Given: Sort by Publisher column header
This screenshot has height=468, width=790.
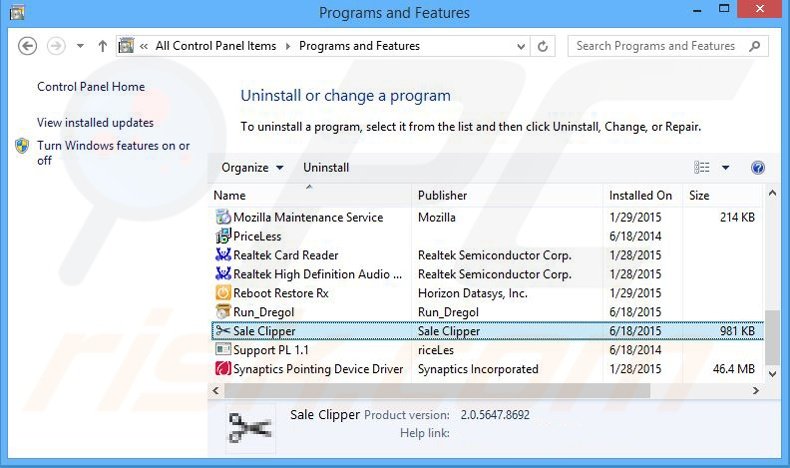Looking at the screenshot, I should pos(507,195).
